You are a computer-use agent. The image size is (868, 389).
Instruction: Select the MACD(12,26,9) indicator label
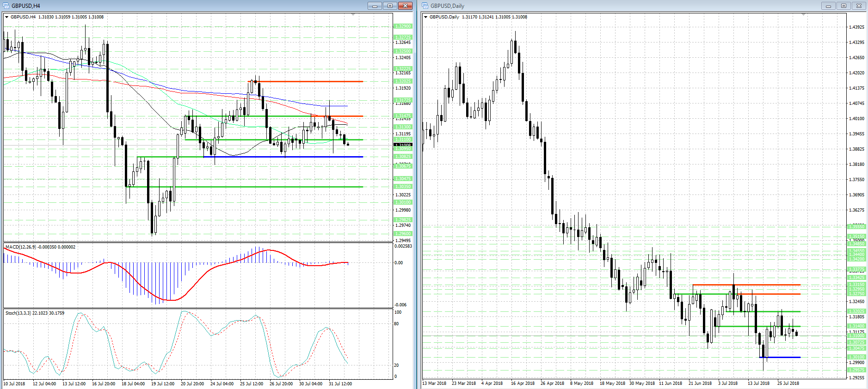pos(41,247)
